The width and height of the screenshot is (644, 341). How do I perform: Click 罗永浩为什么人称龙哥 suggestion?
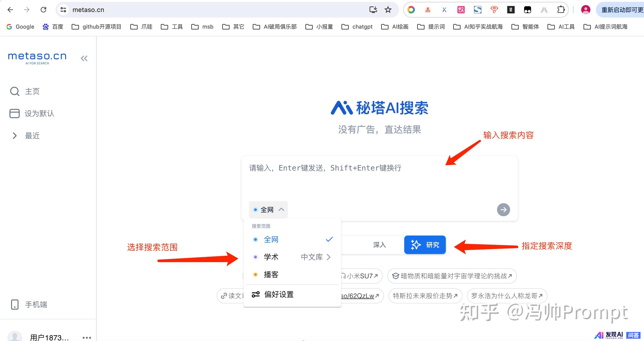tap(507, 296)
